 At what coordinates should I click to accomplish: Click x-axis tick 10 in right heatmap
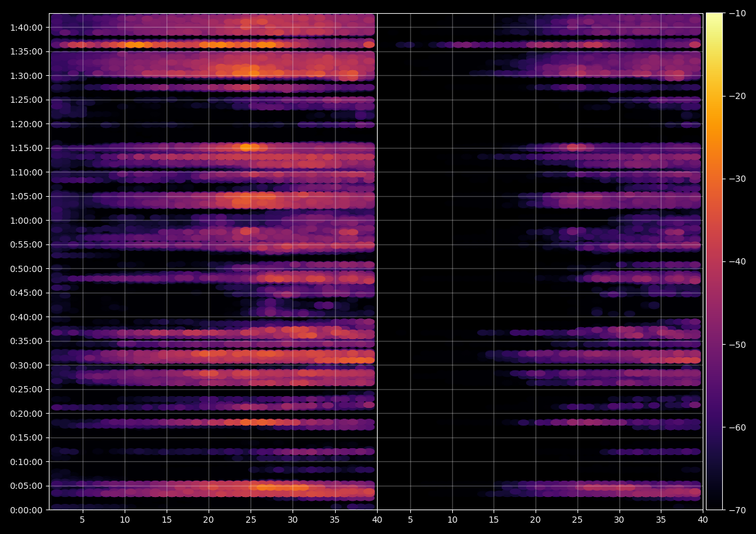click(452, 520)
